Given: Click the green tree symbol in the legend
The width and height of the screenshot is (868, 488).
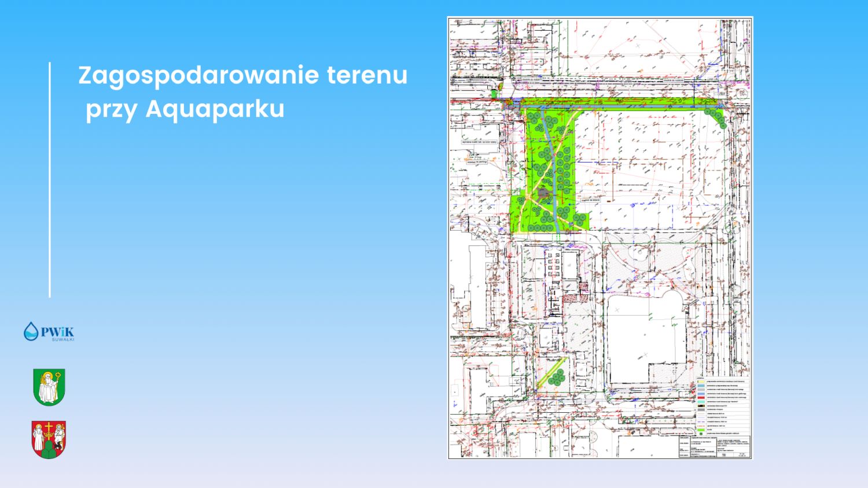Looking at the screenshot, I should [701, 434].
